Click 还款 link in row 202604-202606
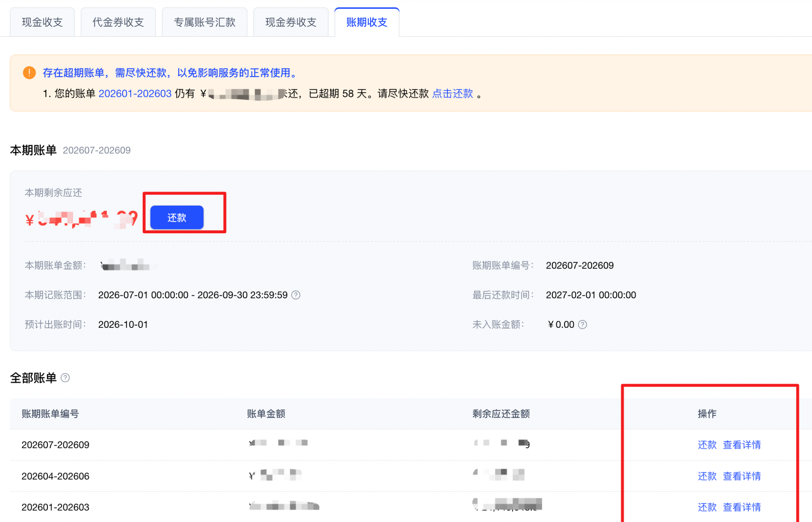 (707, 476)
